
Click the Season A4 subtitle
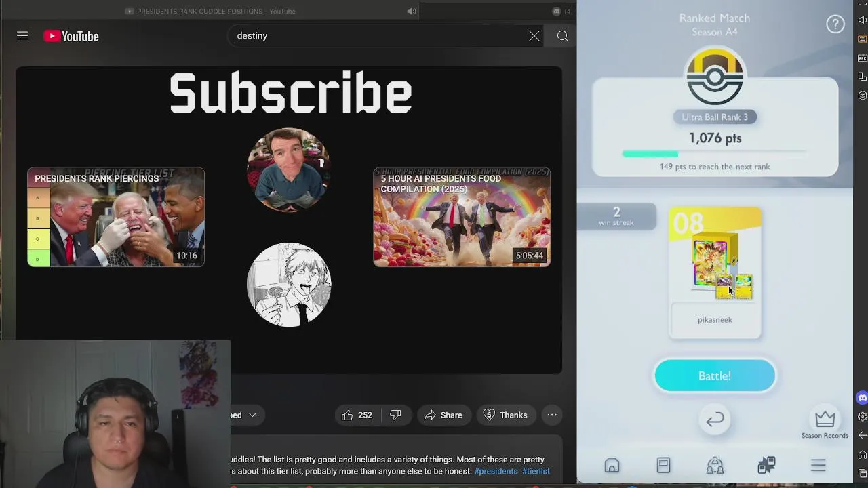tap(715, 32)
